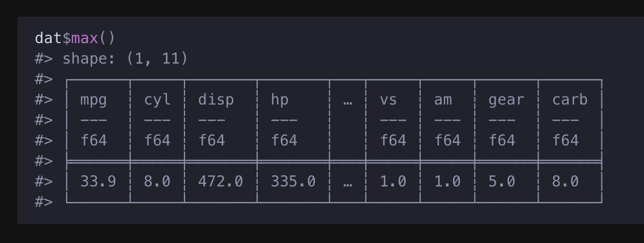
Task: Click the ellipsis in the header row
Action: point(348,101)
